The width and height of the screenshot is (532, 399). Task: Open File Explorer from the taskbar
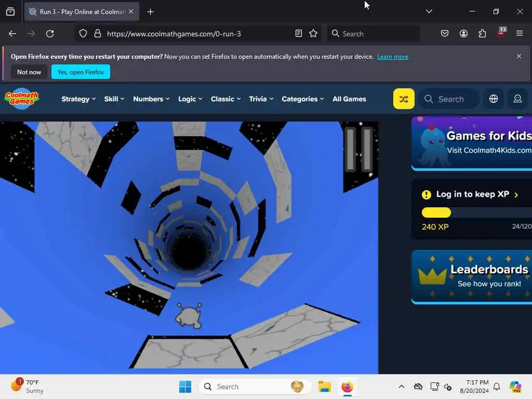coord(324,387)
